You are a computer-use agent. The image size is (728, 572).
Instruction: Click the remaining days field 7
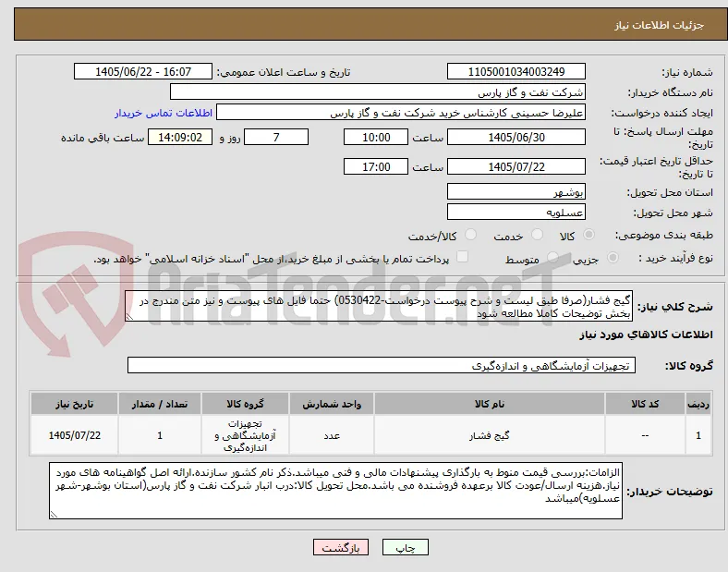tap(276, 138)
